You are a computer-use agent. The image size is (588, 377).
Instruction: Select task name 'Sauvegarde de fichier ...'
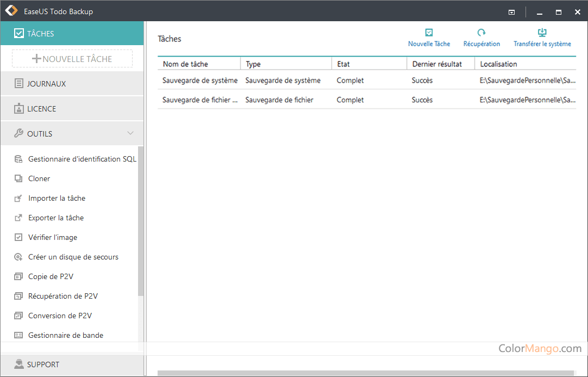tap(200, 100)
